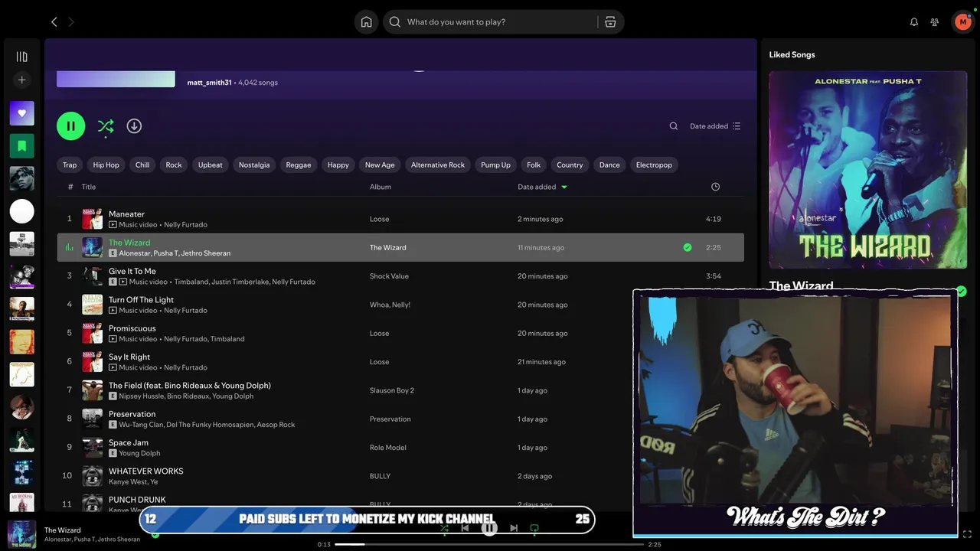Open The Wizard title in now-playing bar
This screenshot has height=551, width=980.
[62, 530]
